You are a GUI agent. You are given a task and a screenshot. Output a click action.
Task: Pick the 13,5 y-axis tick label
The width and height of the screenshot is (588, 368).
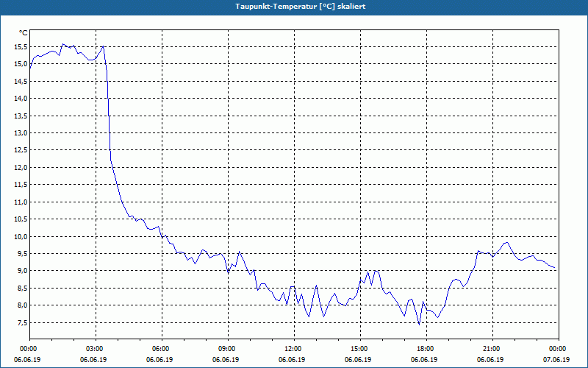[x=21, y=116]
